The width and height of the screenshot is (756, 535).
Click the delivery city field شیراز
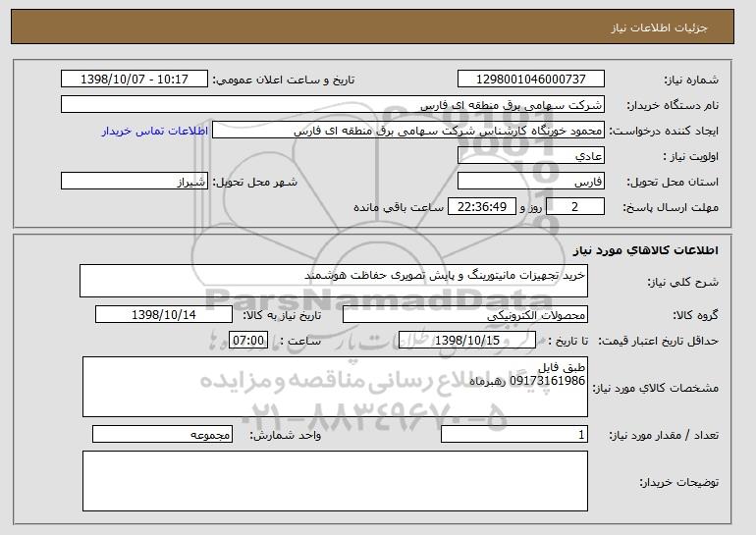tap(135, 182)
